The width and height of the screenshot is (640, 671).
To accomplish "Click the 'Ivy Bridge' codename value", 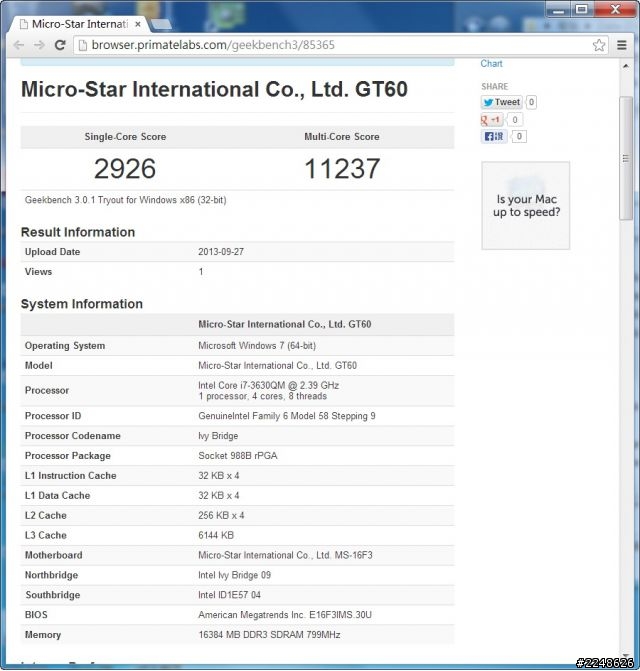I will (x=218, y=436).
